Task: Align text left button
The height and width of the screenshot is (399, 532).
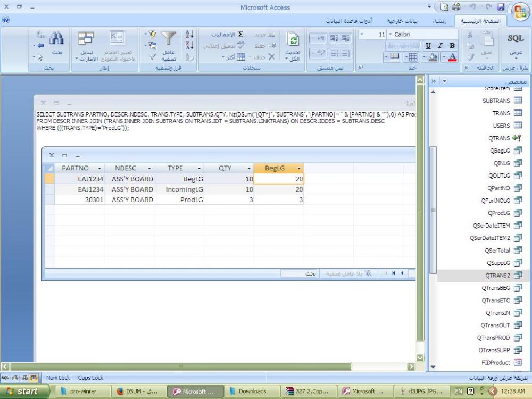Action: pyautogui.click(x=391, y=45)
